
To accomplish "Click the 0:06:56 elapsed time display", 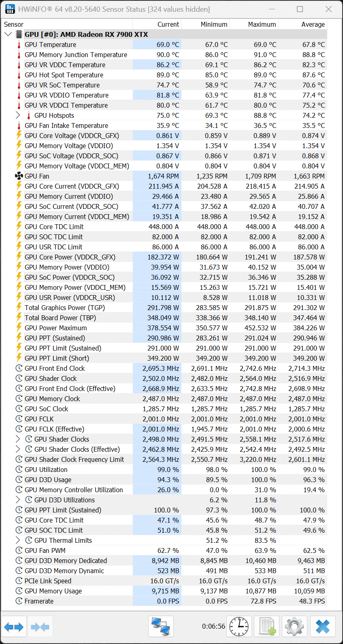I will 213,626.
